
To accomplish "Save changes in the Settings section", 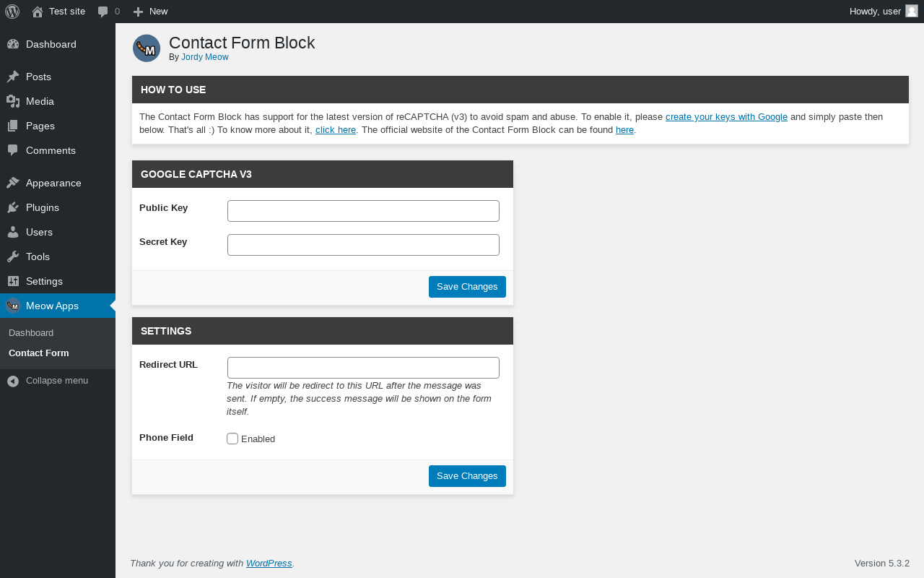I will click(x=467, y=476).
